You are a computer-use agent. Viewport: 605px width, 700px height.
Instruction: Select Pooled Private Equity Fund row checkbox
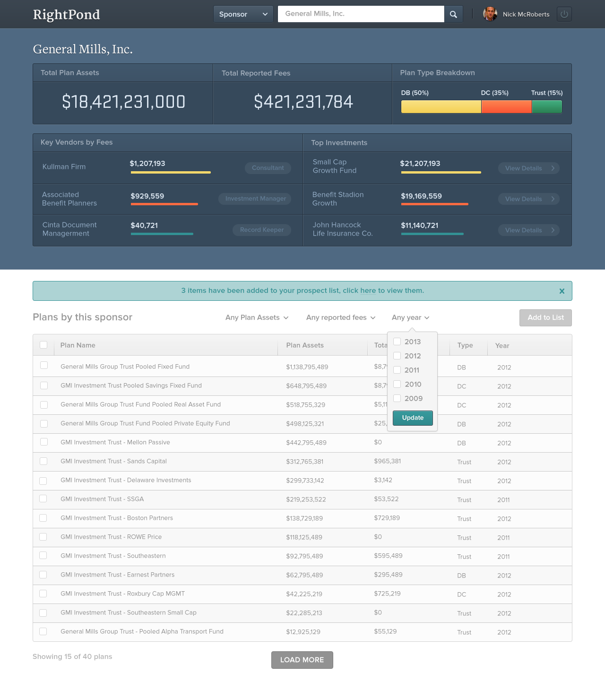[44, 424]
